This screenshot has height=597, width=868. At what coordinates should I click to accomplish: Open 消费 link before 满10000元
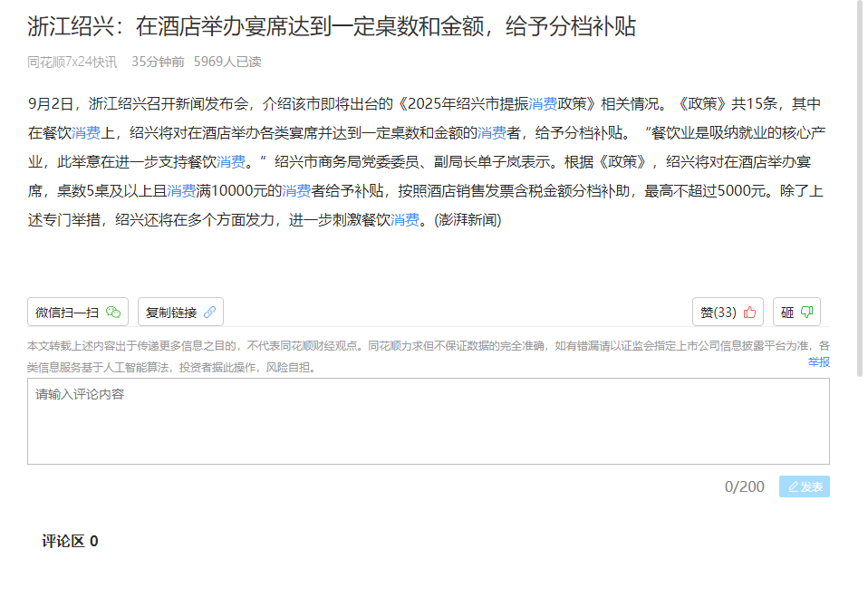point(181,191)
